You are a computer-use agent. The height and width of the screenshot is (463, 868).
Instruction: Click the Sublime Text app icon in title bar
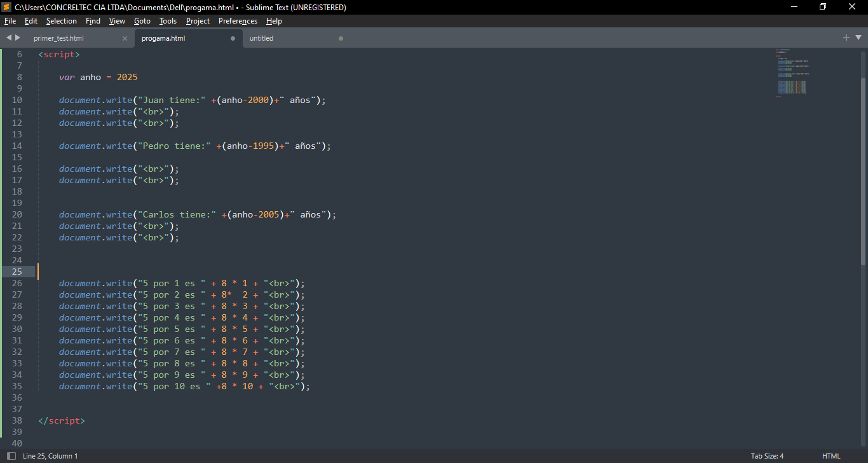pos(7,7)
